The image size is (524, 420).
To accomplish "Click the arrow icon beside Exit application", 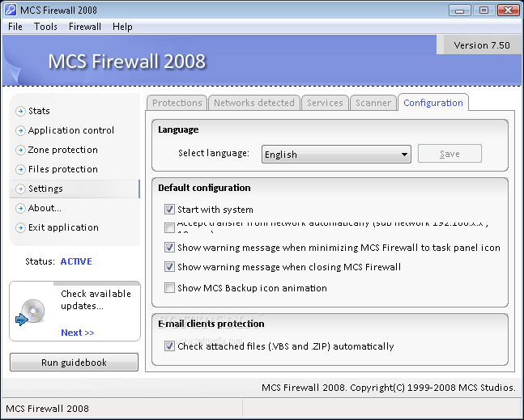I will click(20, 227).
